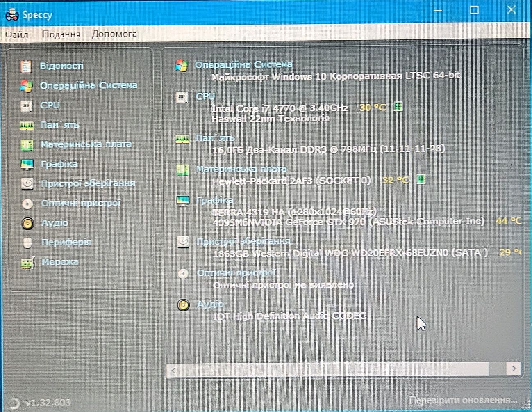The width and height of the screenshot is (532, 412).
Task: Click disc icon beside Оптичні пристрої heading
Action: 183,274
